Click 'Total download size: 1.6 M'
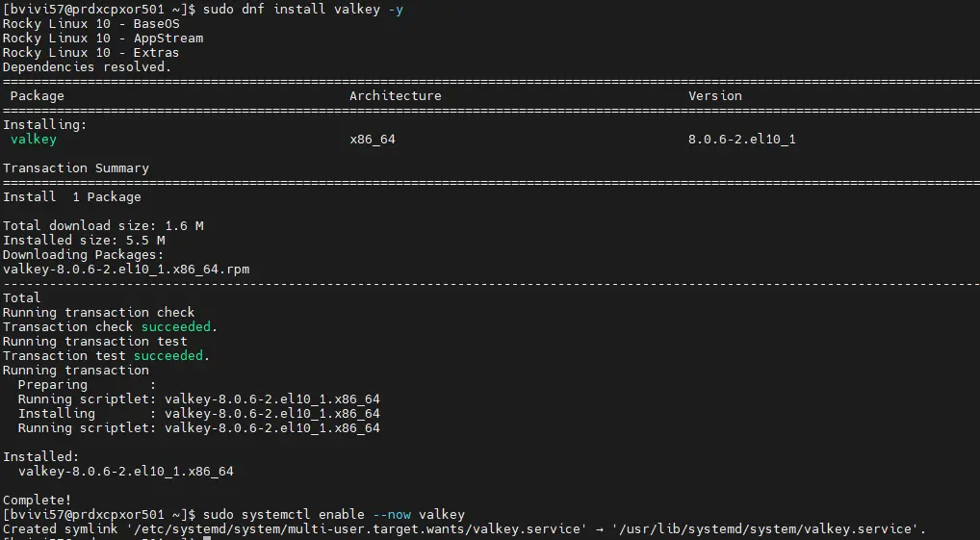The image size is (980, 540). 103,225
